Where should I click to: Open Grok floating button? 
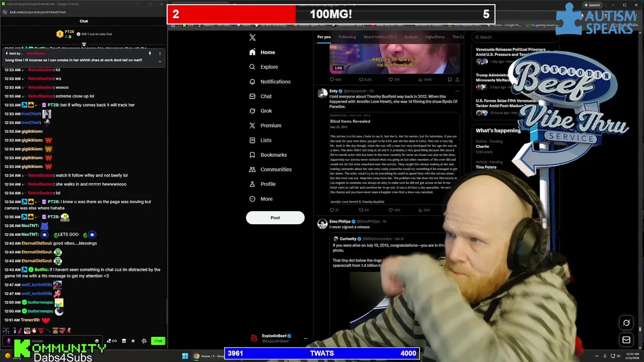(x=626, y=323)
